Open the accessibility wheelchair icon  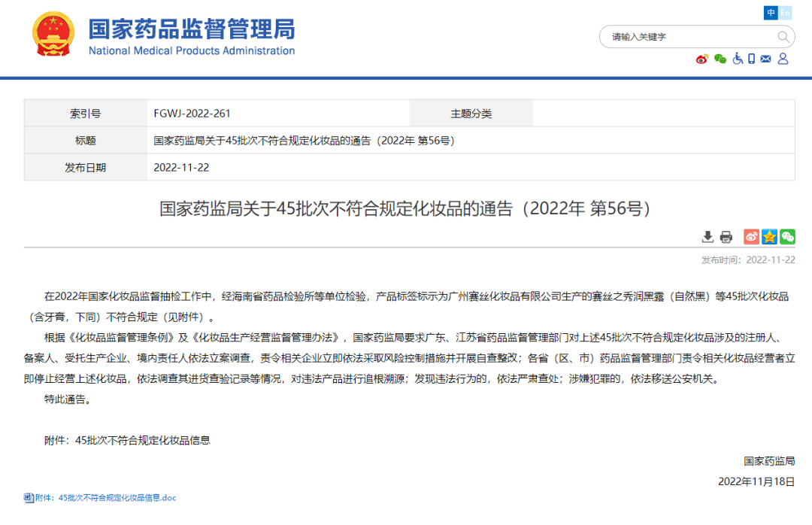point(738,59)
